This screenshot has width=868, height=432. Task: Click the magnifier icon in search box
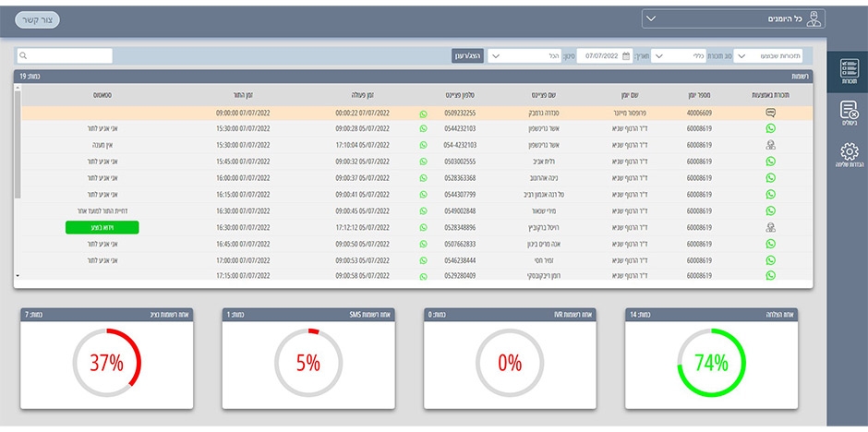coord(24,56)
